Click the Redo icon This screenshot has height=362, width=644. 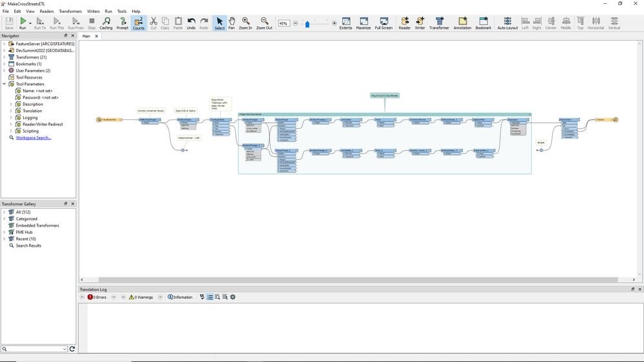tap(204, 23)
